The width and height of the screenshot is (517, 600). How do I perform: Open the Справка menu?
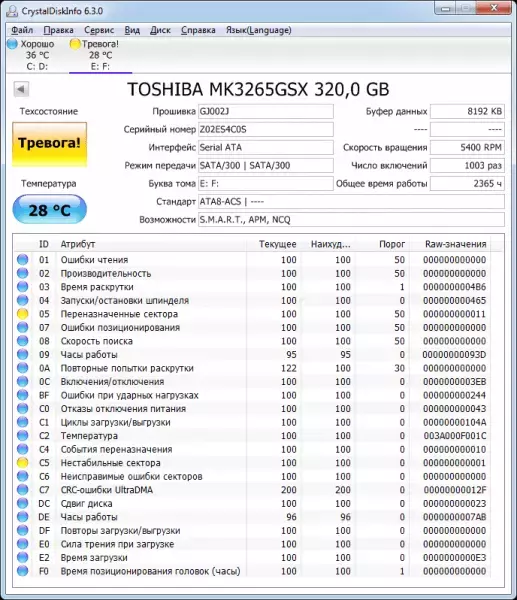(x=198, y=30)
